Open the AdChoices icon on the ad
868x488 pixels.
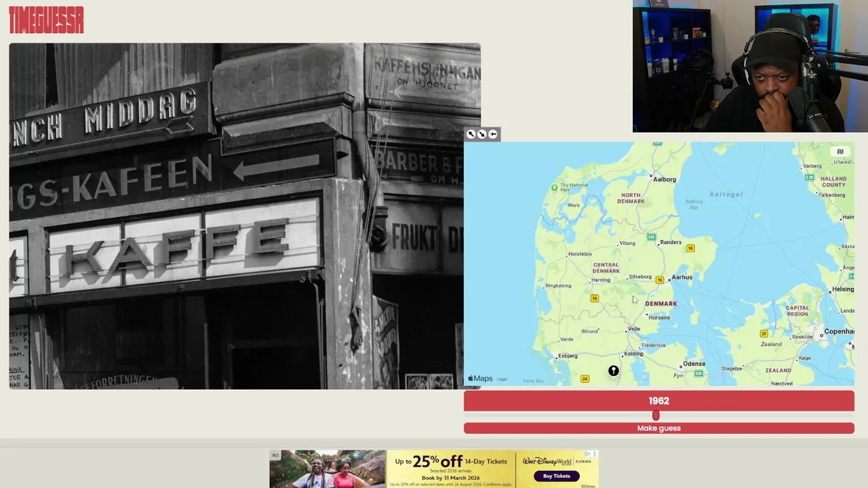[x=588, y=454]
